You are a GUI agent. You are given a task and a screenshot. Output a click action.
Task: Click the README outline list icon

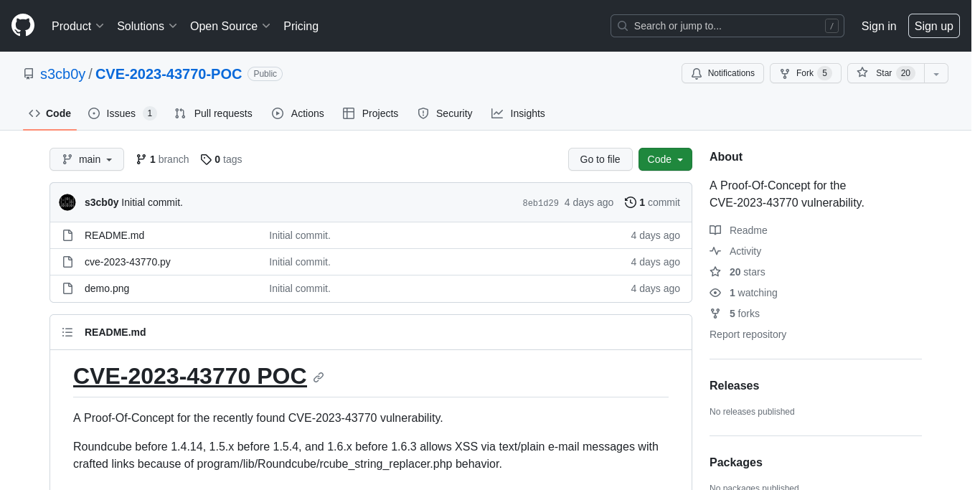(67, 332)
